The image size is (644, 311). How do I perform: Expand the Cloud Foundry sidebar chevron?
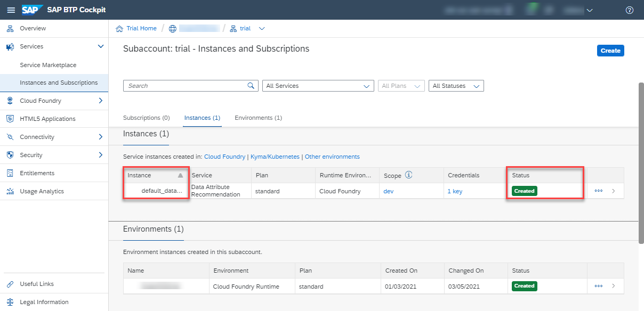pyautogui.click(x=101, y=101)
